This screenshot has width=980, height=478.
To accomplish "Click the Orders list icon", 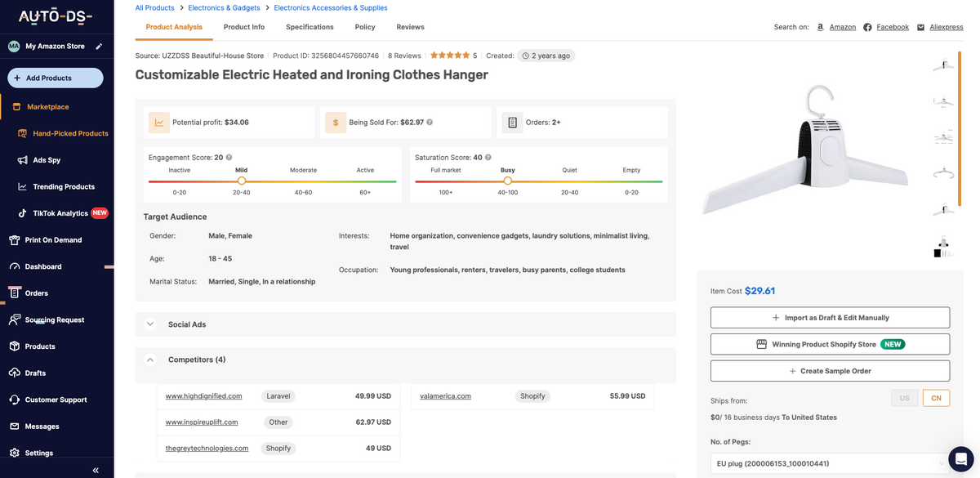I will click(x=14, y=293).
